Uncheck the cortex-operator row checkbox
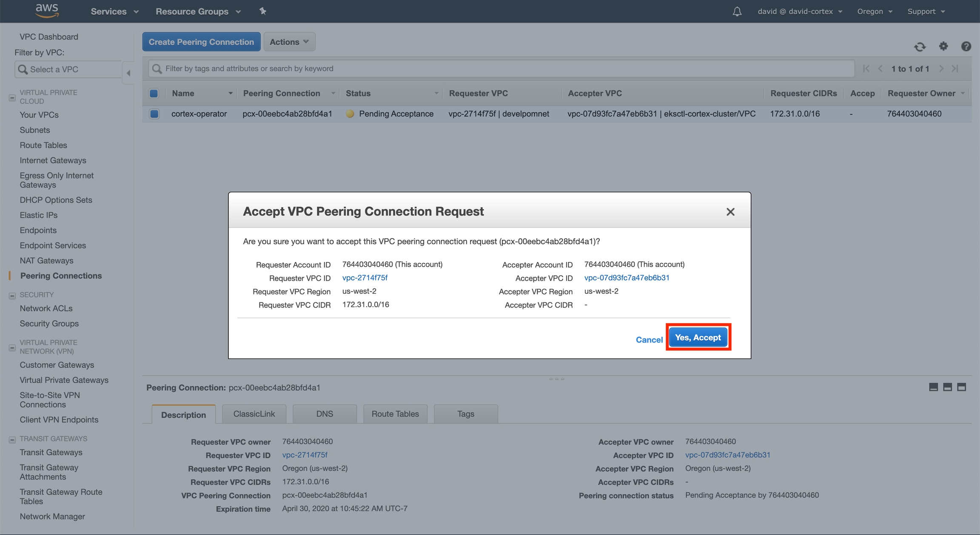Screen dimensions: 980x535 [x=154, y=114]
